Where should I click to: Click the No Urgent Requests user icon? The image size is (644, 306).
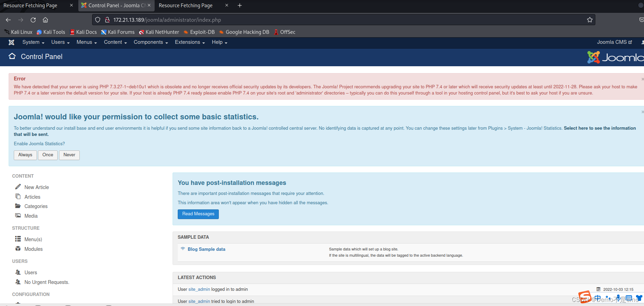[18, 282]
